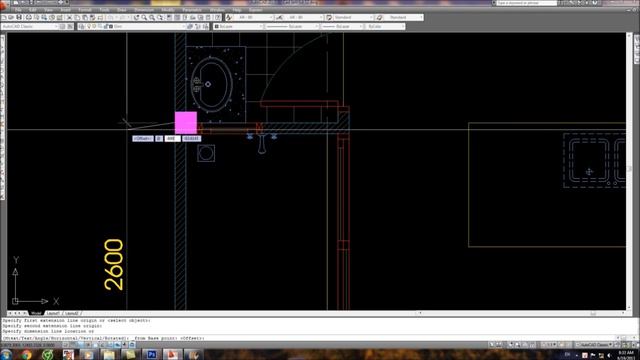Click the Plot Preview icon
The image size is (640, 360).
(36, 18)
